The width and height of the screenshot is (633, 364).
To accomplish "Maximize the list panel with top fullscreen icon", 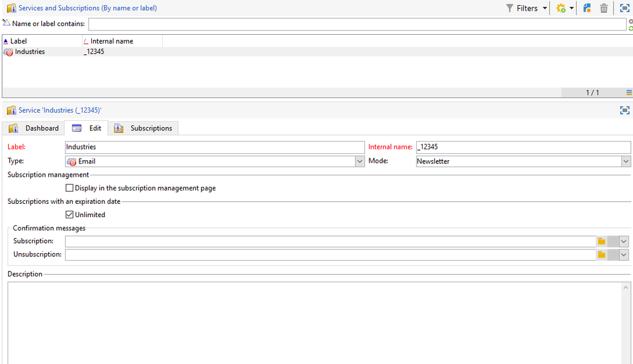I will [x=624, y=8].
